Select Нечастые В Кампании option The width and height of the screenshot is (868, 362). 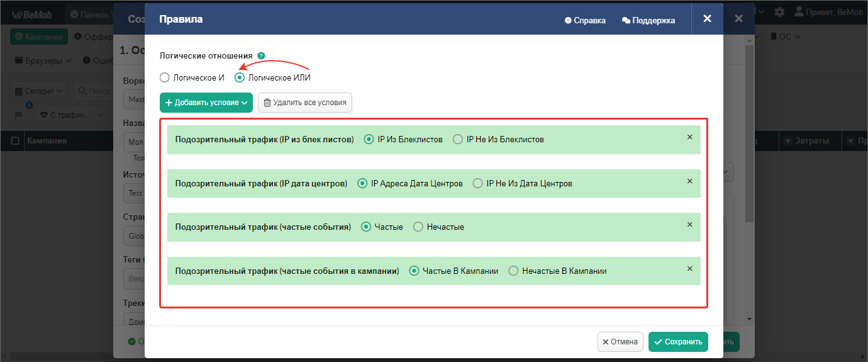click(513, 271)
